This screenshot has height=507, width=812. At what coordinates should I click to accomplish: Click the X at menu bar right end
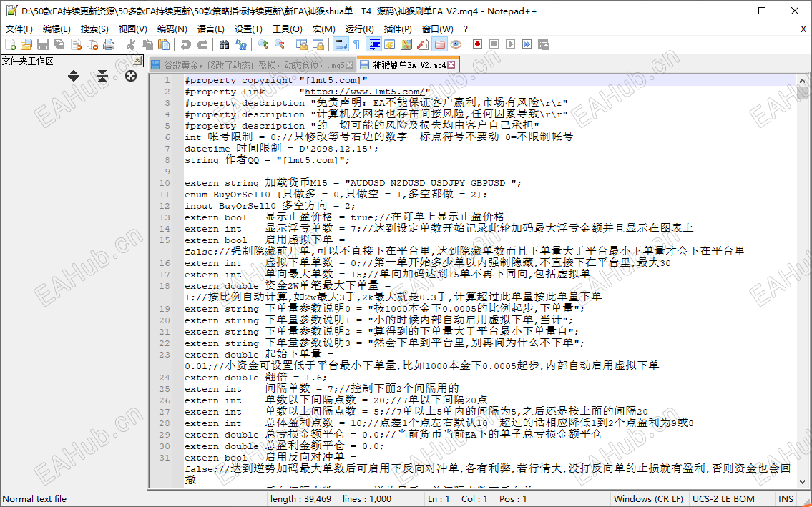[803, 29]
